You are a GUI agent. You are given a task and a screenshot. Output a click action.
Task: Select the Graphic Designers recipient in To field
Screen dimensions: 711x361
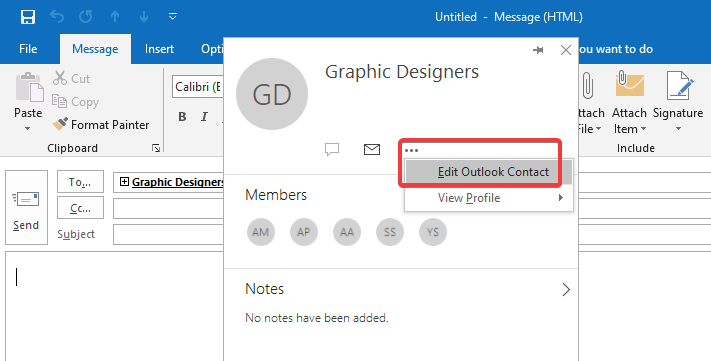tap(178, 182)
